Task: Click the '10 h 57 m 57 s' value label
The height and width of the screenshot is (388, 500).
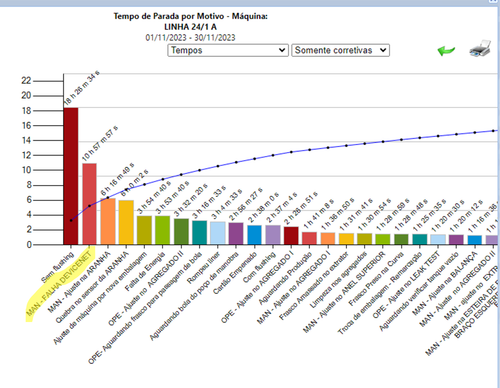Action: coord(100,144)
